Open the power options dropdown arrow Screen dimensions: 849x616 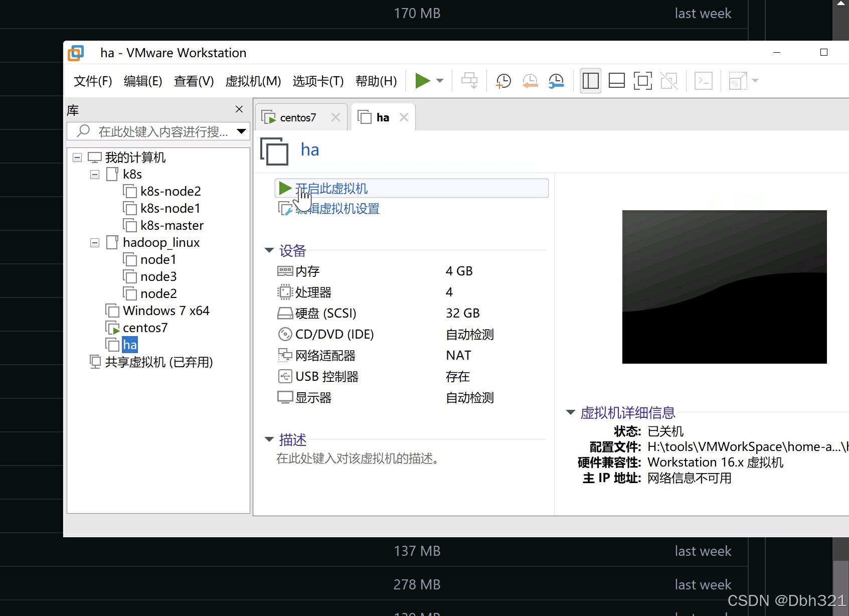click(x=440, y=80)
